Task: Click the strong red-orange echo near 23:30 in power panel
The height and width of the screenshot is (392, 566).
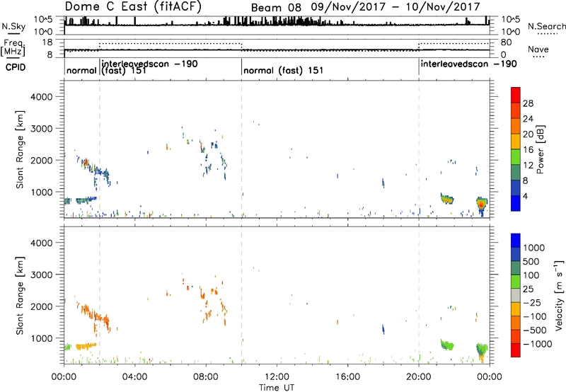Action: (x=482, y=205)
